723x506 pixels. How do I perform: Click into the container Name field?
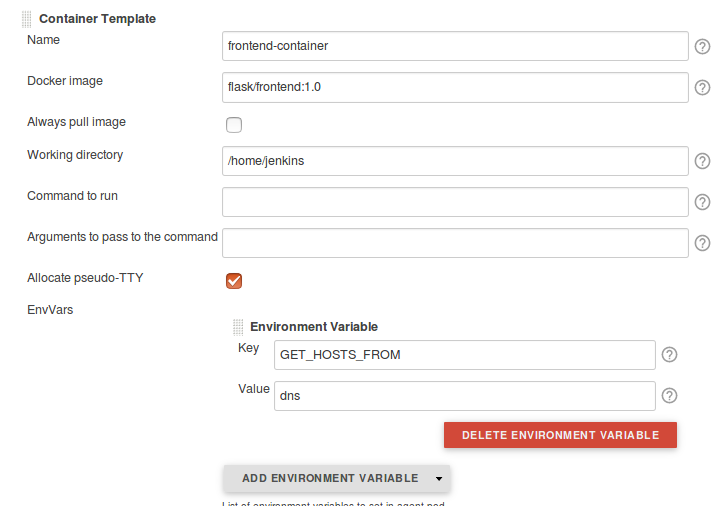455,46
